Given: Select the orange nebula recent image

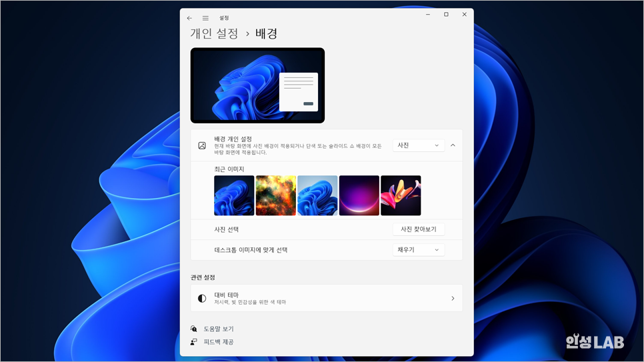Looking at the screenshot, I should [x=275, y=195].
